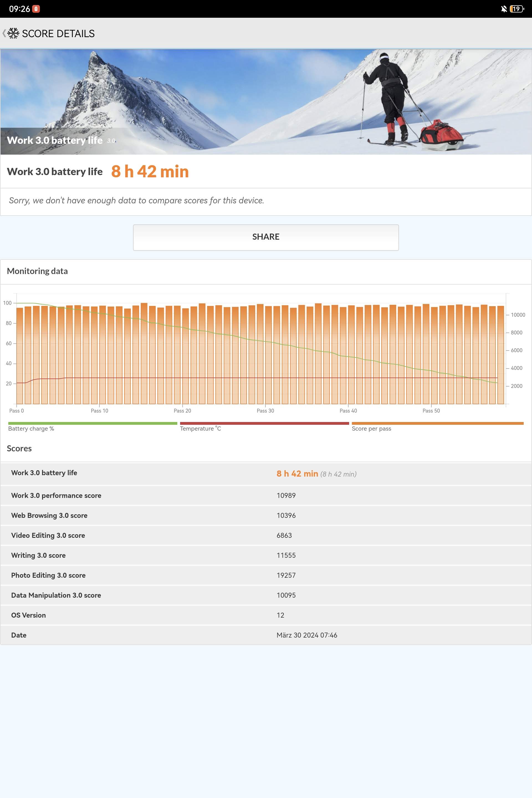Tap the 100 left axis label
Image resolution: width=532 pixels, height=798 pixels.
tap(7, 303)
